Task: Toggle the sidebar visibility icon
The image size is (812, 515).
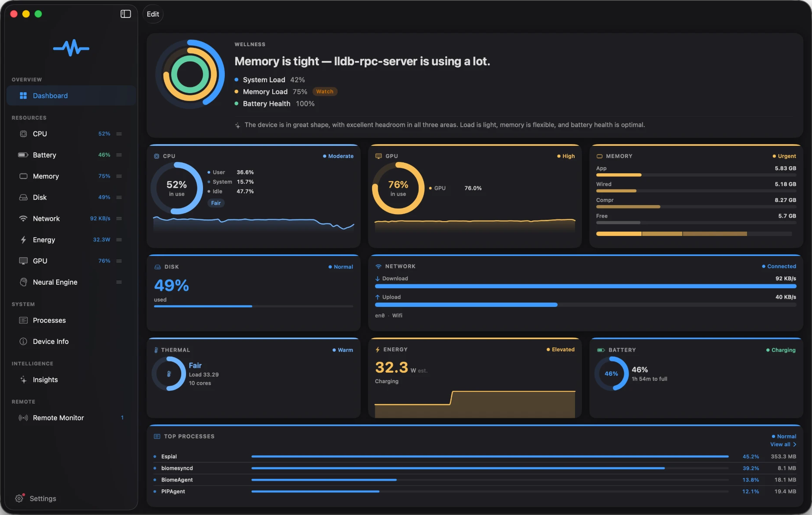Action: click(125, 14)
